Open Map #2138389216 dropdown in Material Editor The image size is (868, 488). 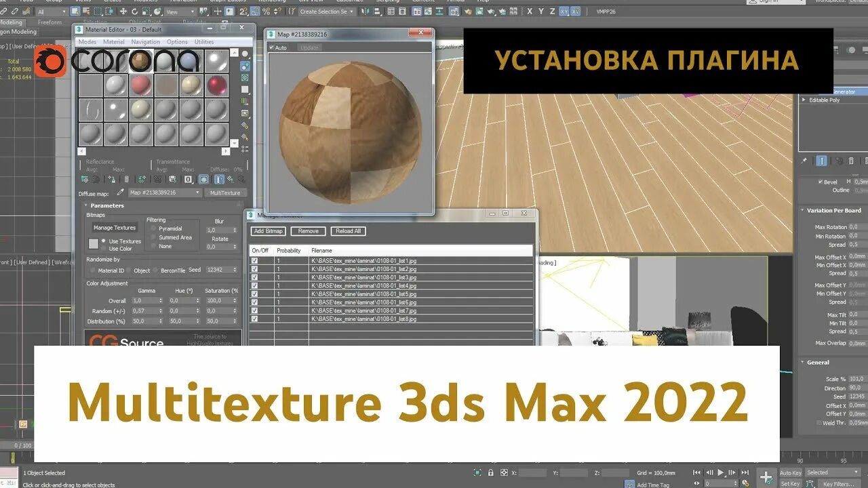165,192
